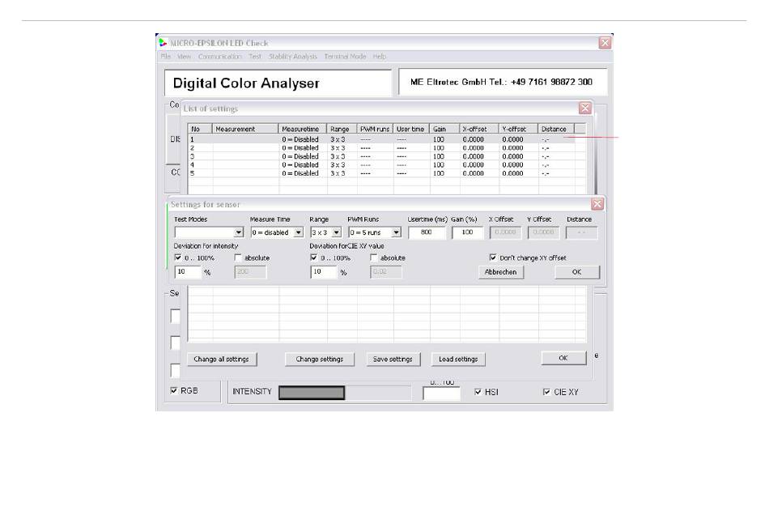Click the X-offset column header
Screen dimensions: 769x532
coord(478,129)
